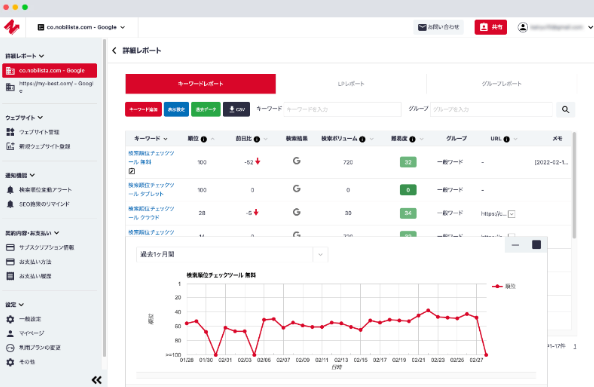
Task: Focus the グループ filter input field
Action: tap(491, 109)
